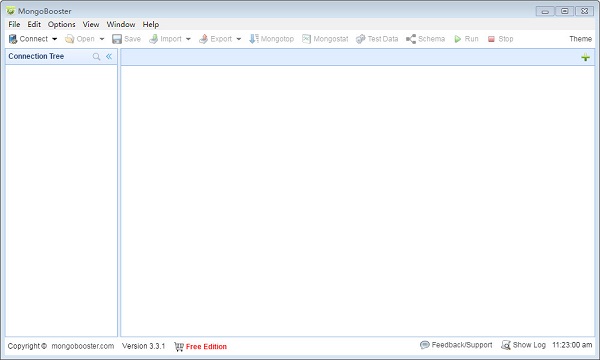Search in the Connection Tree
Image resolution: width=600 pixels, height=360 pixels.
96,57
